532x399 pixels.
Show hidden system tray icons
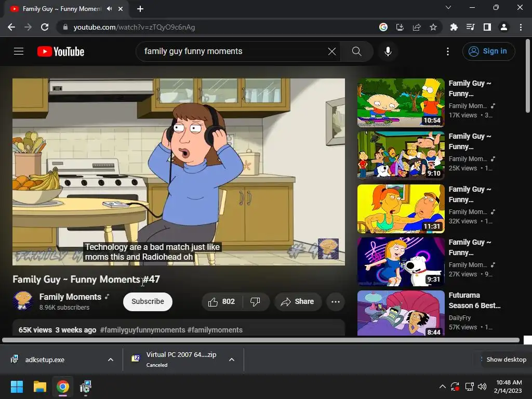pyautogui.click(x=443, y=387)
